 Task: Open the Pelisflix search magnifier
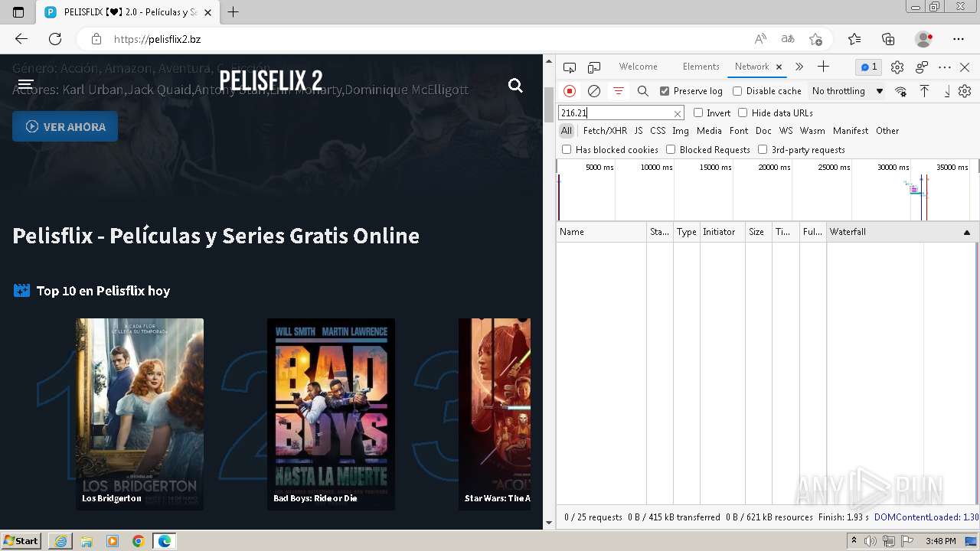515,85
